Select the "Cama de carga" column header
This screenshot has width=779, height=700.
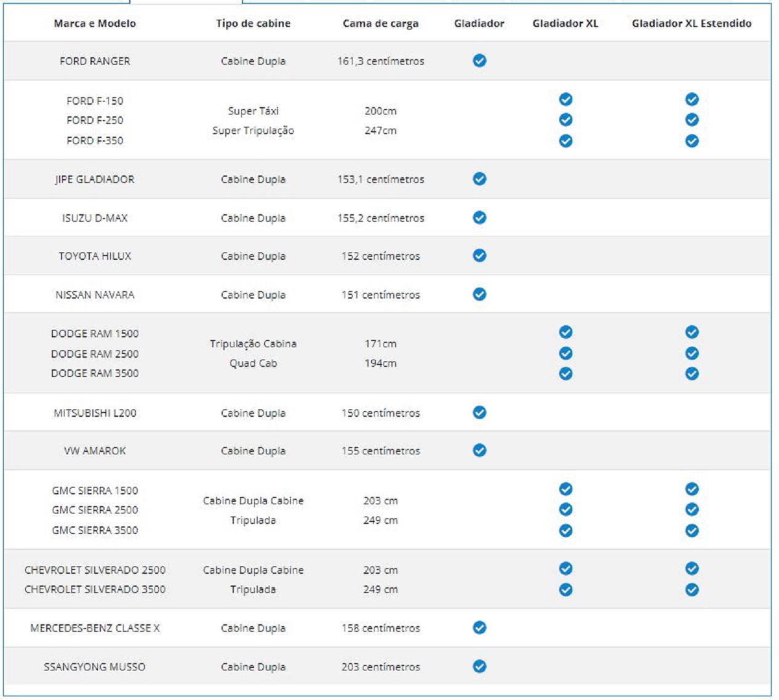coord(380,23)
